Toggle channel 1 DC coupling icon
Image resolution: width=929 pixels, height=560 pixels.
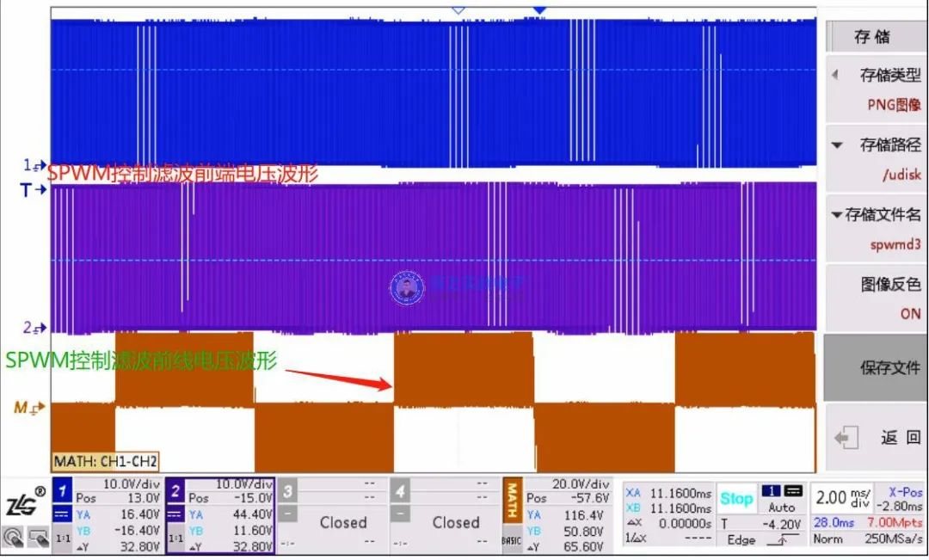(x=62, y=514)
